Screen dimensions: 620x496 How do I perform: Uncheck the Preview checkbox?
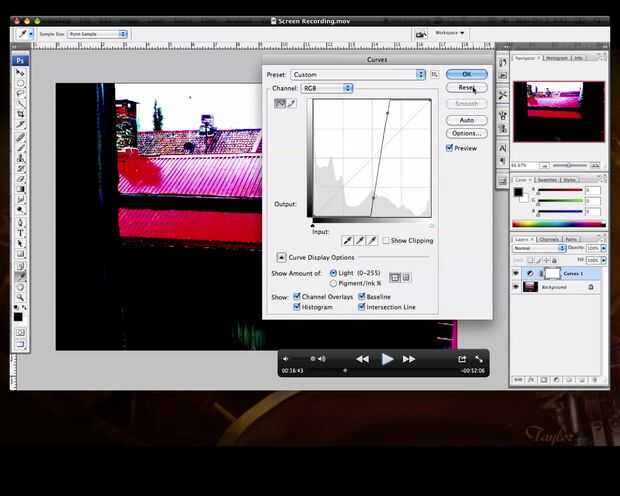[x=449, y=148]
